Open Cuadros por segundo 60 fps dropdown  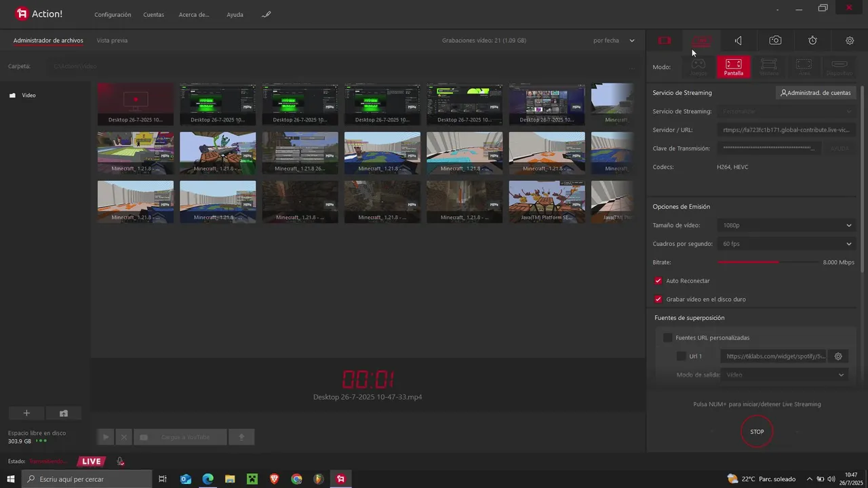pos(787,244)
